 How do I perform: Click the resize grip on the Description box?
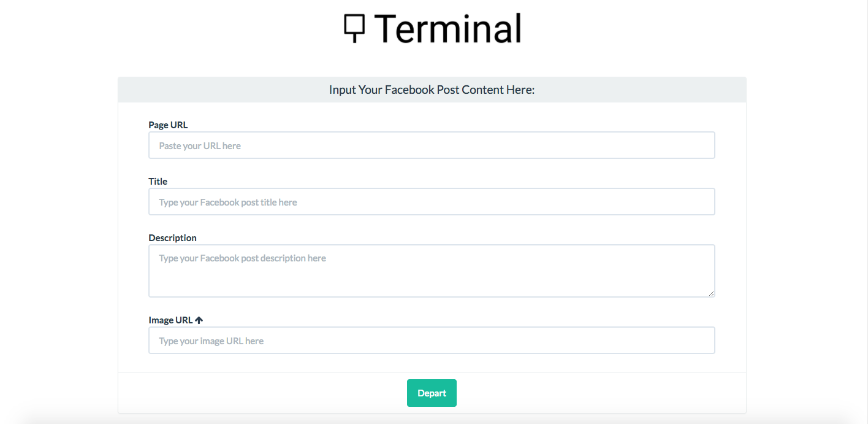(x=712, y=294)
